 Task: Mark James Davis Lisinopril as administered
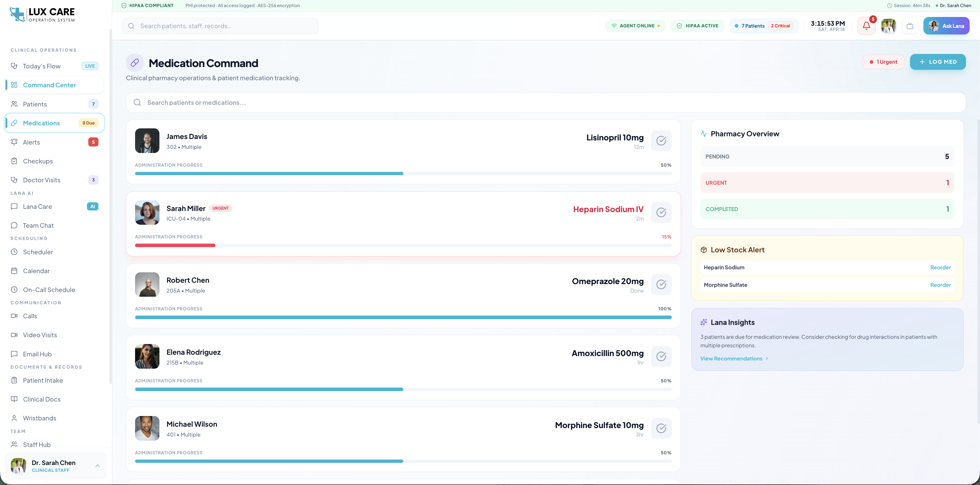click(661, 140)
